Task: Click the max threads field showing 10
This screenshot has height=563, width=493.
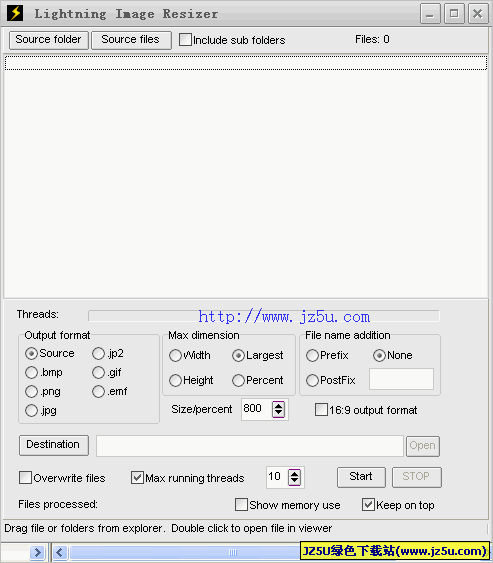Action: [277, 477]
